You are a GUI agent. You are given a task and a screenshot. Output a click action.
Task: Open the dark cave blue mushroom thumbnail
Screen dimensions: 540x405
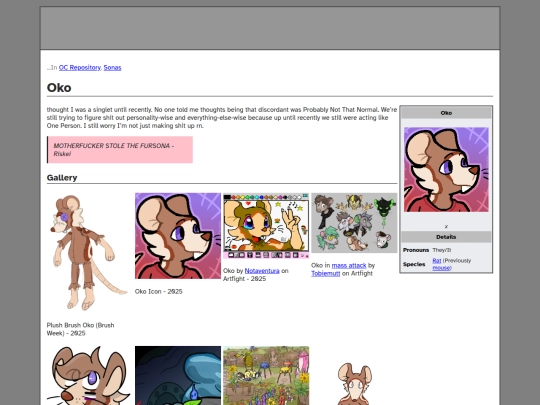(178, 375)
